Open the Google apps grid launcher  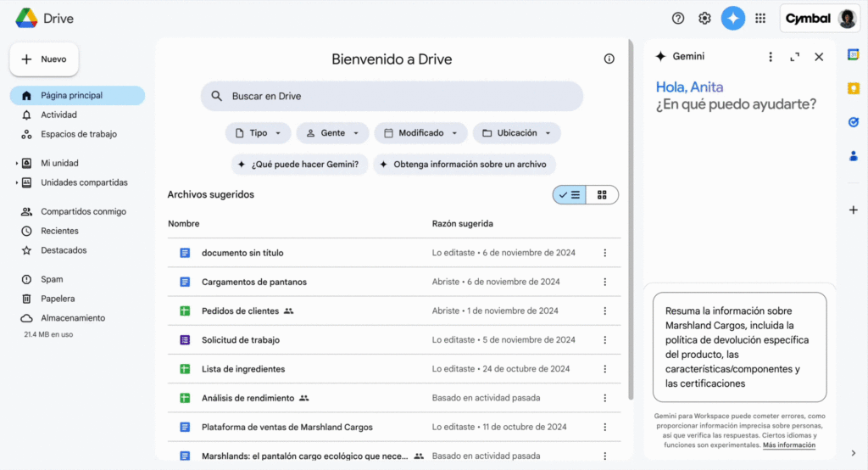point(760,19)
